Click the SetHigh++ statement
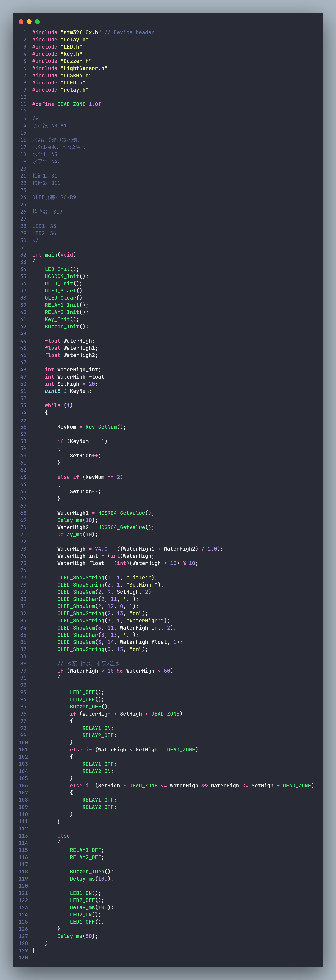Image resolution: width=336 pixels, height=980 pixels. (x=85, y=456)
